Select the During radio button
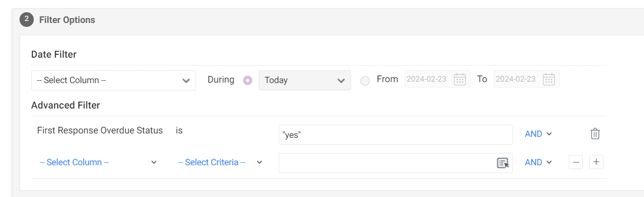 (248, 81)
